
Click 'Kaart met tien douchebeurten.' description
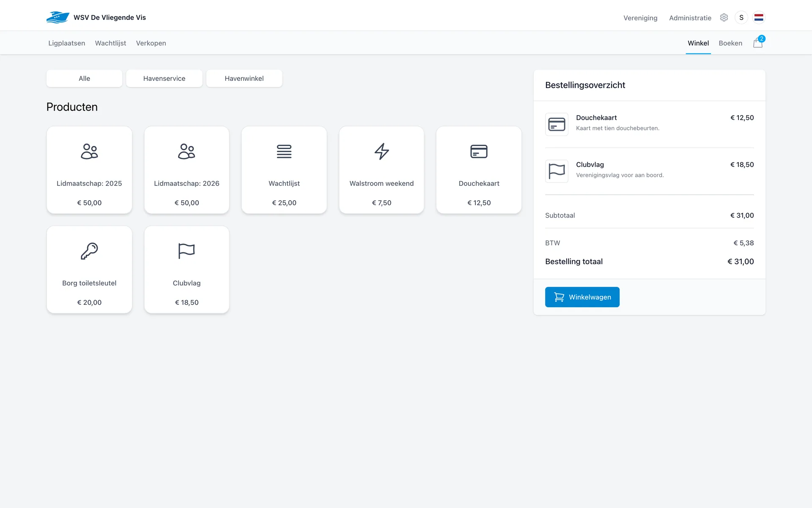tap(617, 128)
